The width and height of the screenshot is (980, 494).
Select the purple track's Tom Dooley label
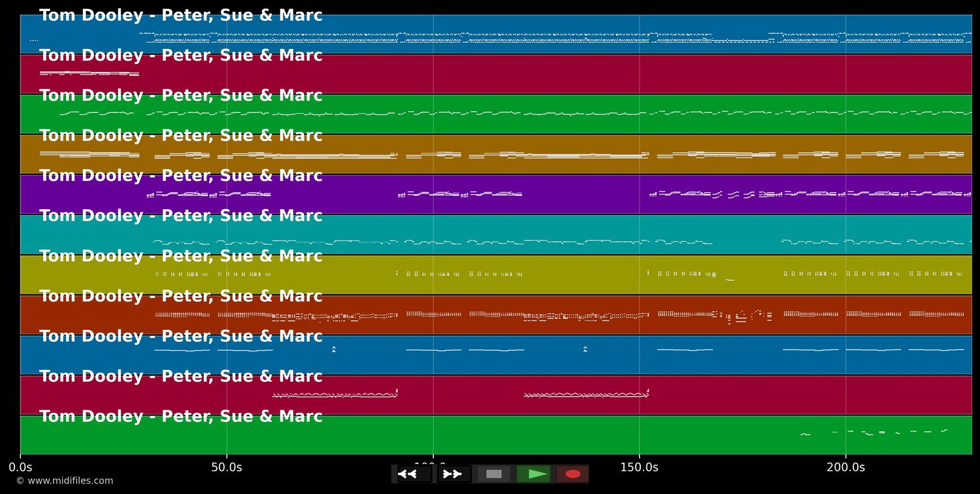pyautogui.click(x=181, y=176)
